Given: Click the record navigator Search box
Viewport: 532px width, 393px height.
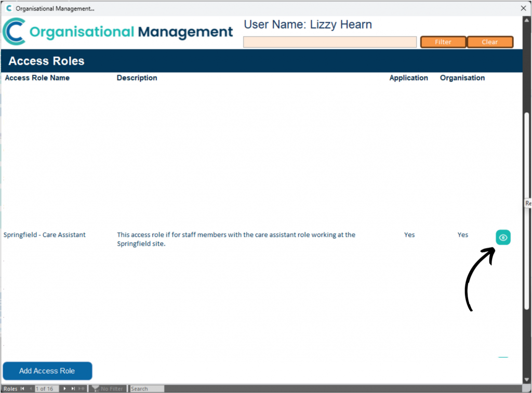Looking at the screenshot, I should (147, 389).
